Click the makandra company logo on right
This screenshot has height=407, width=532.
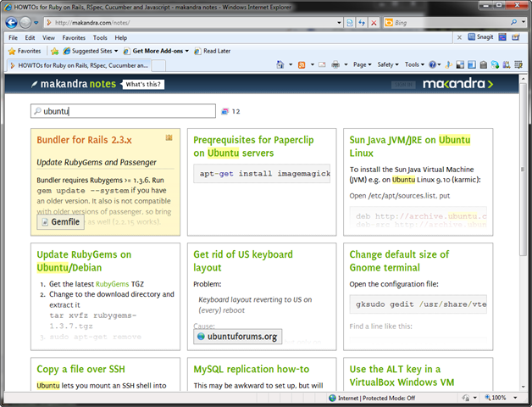457,84
